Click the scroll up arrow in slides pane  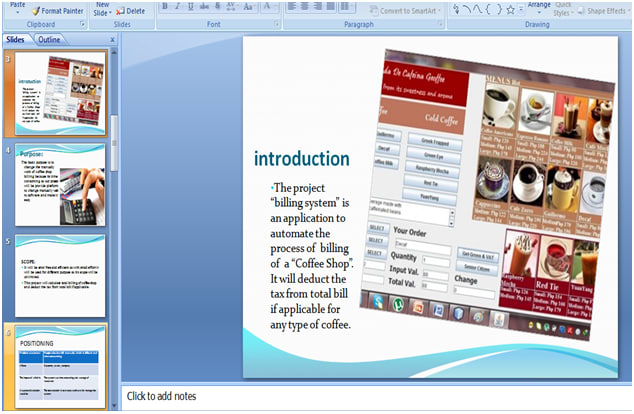[114, 52]
